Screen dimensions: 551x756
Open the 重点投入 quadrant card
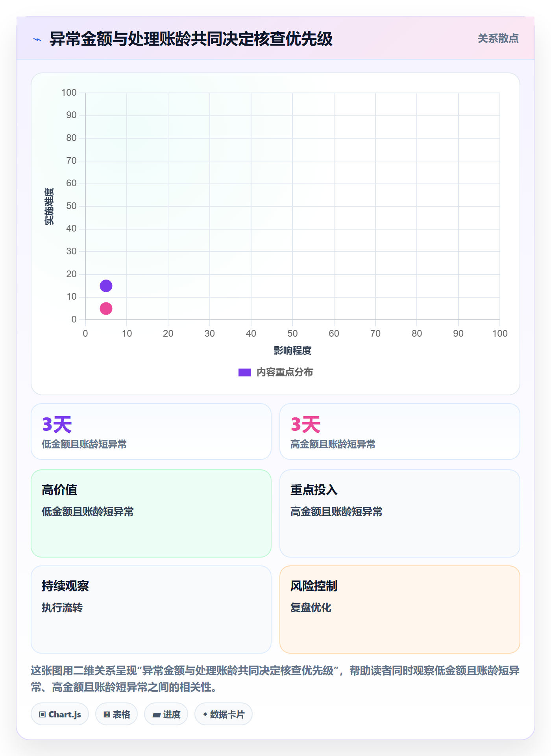point(400,513)
